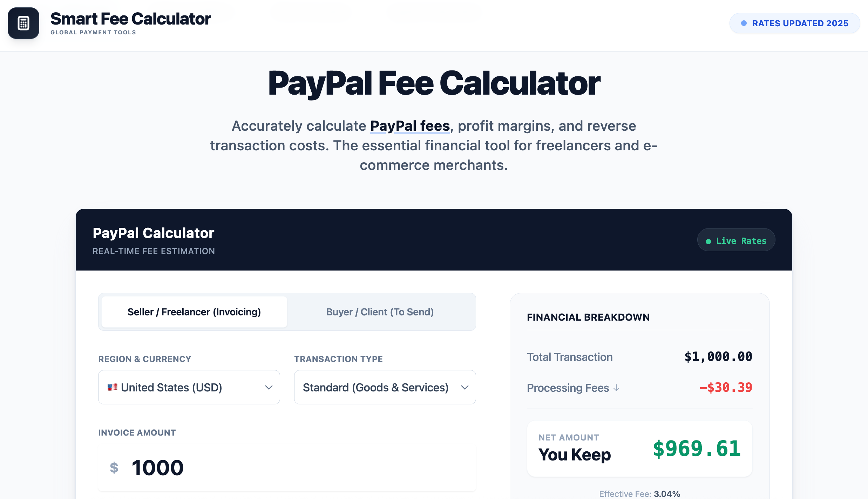
Task: Follow the PayPal fees link
Action: 410,126
